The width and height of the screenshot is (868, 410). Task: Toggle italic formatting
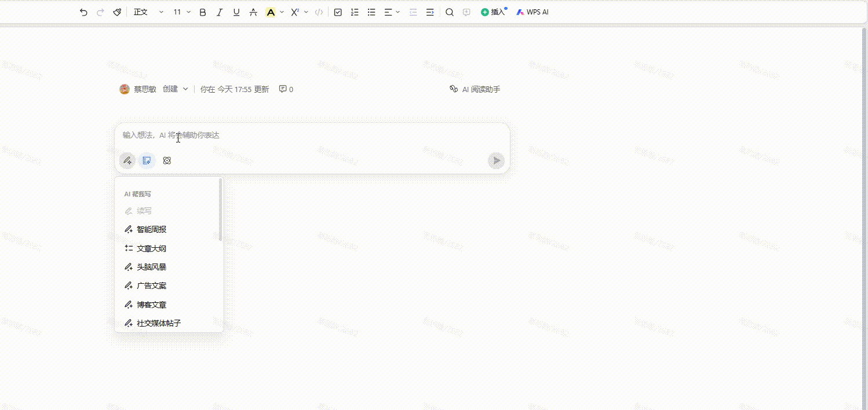220,12
